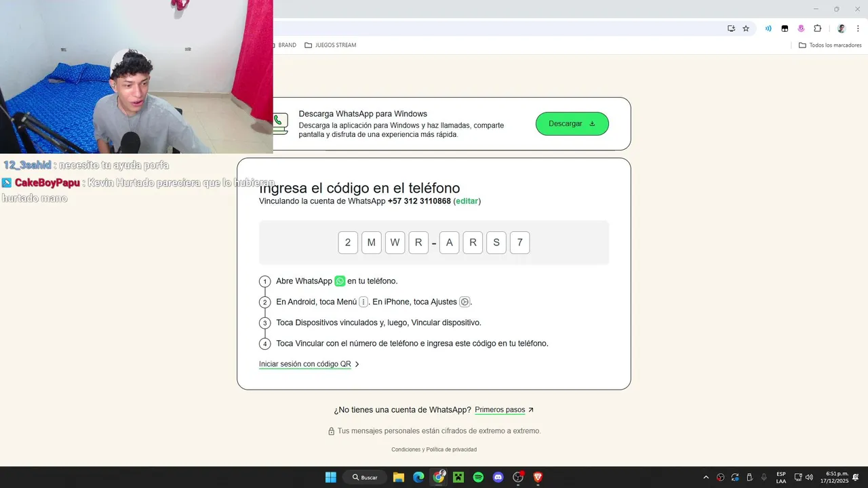Open the Primeros pasos link
This screenshot has width=868, height=488.
click(x=504, y=410)
